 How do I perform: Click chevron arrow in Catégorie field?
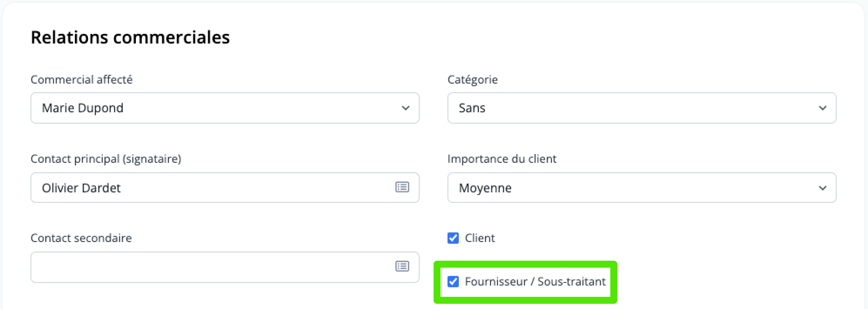tap(822, 108)
